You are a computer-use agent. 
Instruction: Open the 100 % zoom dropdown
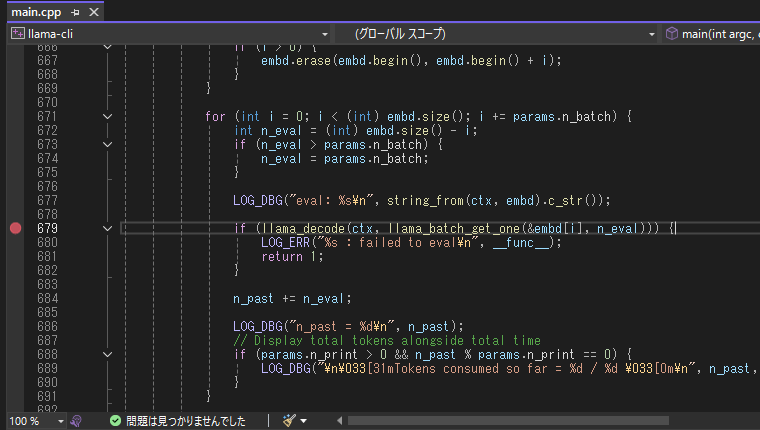[x=61, y=421]
